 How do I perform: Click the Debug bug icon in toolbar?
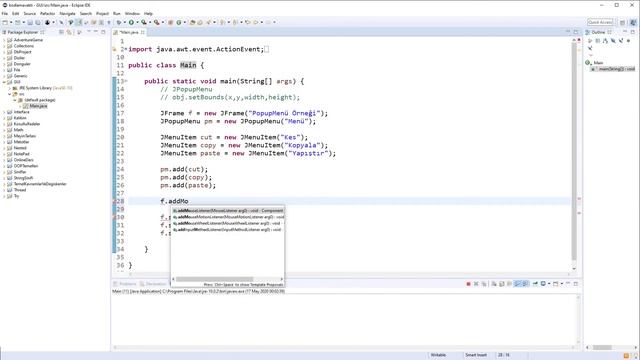119,22
